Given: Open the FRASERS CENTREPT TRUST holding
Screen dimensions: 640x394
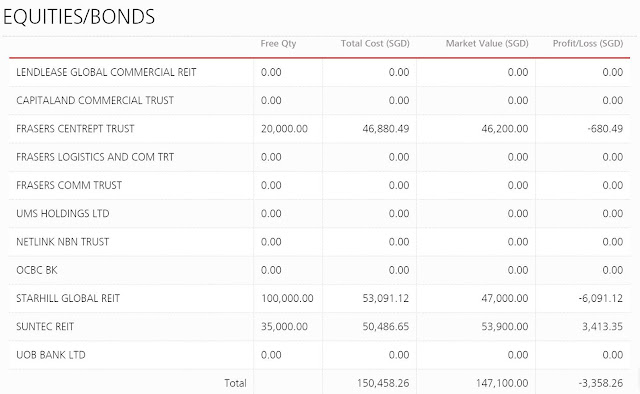Looking at the screenshot, I should [x=75, y=129].
